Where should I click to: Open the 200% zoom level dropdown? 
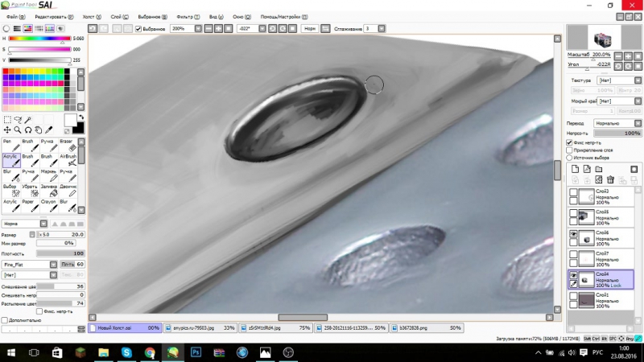[x=198, y=29]
